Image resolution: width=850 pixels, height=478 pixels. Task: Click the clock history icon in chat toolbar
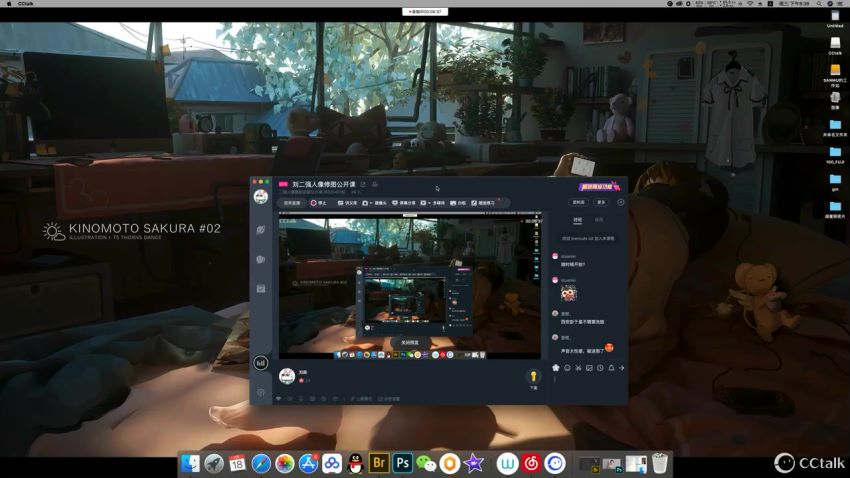(600, 368)
